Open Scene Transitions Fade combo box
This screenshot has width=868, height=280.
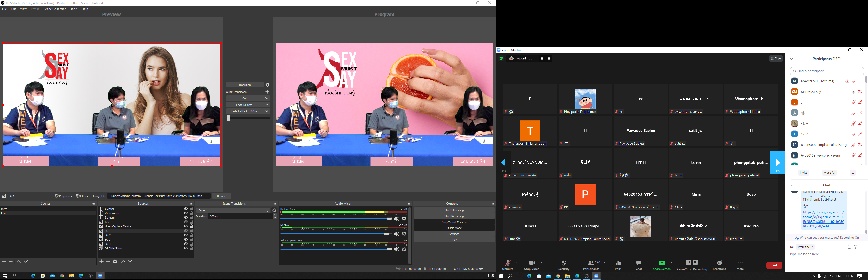(x=233, y=210)
